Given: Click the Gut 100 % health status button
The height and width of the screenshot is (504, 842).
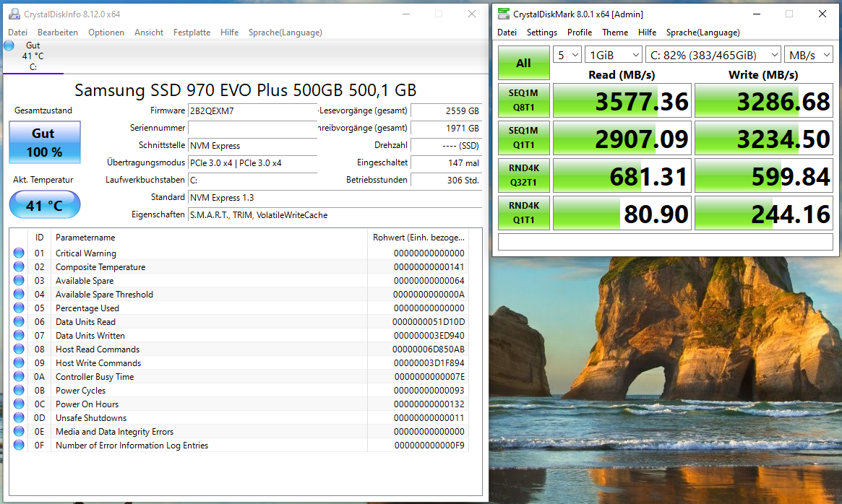Looking at the screenshot, I should (x=45, y=142).
